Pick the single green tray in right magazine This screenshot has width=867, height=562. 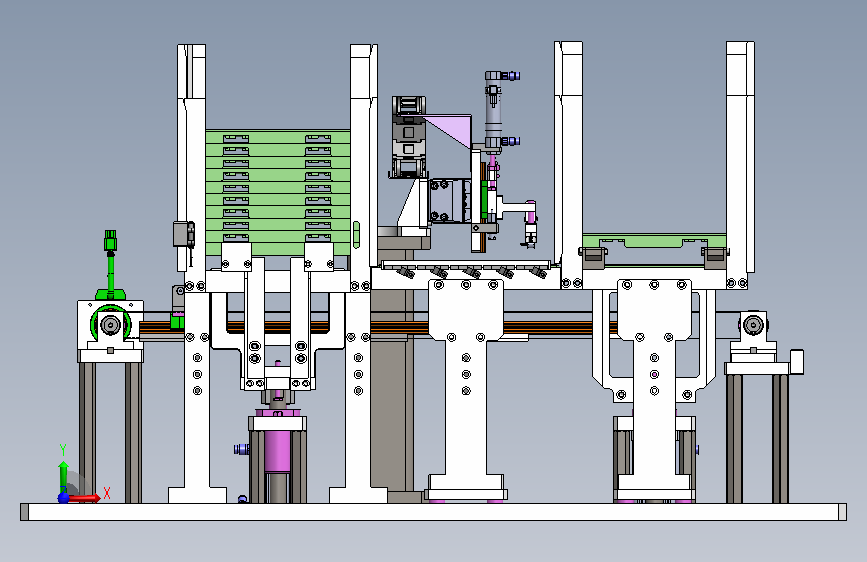pos(654,241)
